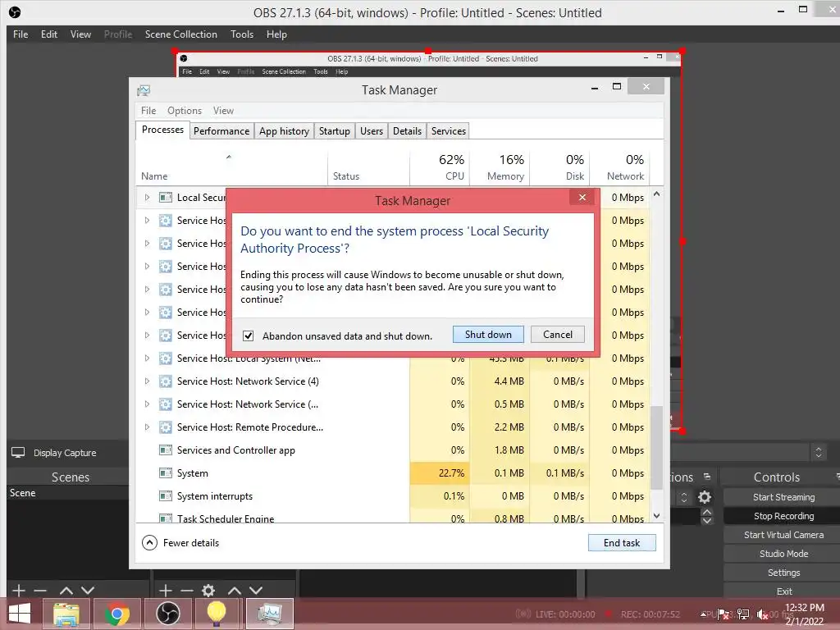Screen dimensions: 840x630
Task: Click the stepper beside the Display Capture bar
Action: point(818,452)
